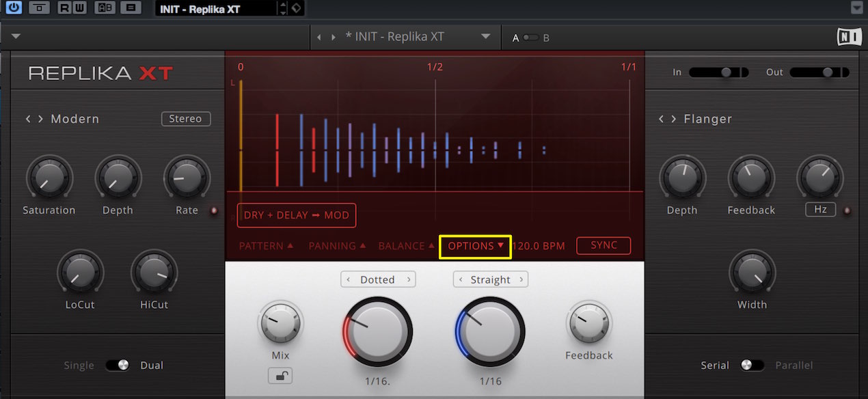Image resolution: width=868 pixels, height=399 pixels.
Task: Select previous effect before Flanger
Action: tap(662, 119)
